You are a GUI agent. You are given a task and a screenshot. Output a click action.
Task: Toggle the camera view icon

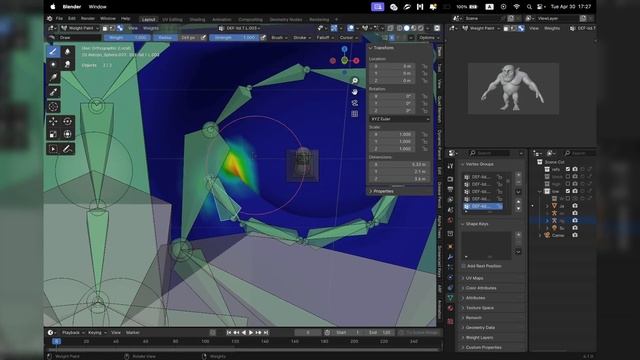click(355, 103)
